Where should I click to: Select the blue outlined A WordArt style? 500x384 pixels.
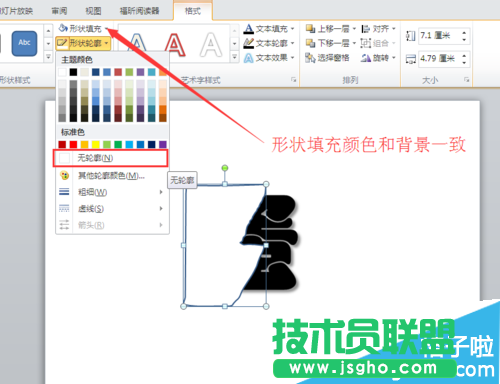tap(137, 43)
